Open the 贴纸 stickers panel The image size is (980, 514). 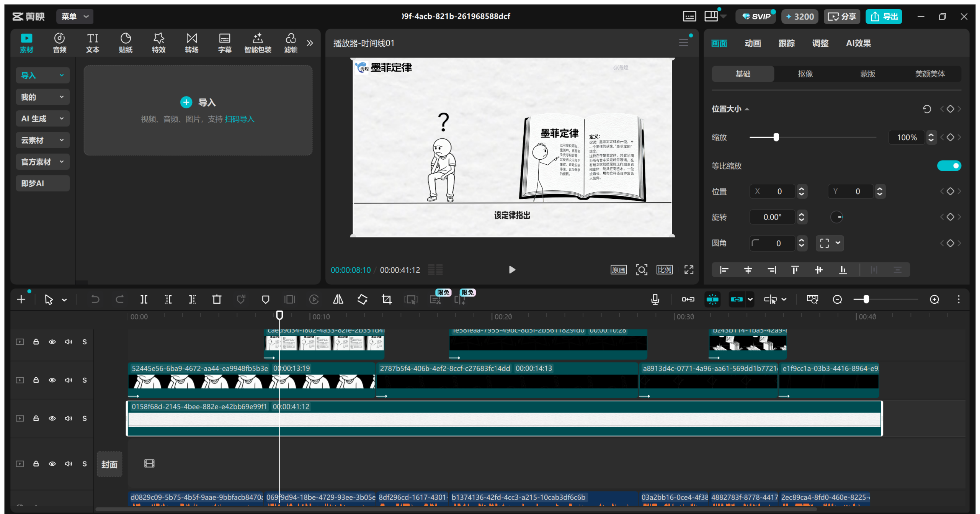(x=125, y=43)
